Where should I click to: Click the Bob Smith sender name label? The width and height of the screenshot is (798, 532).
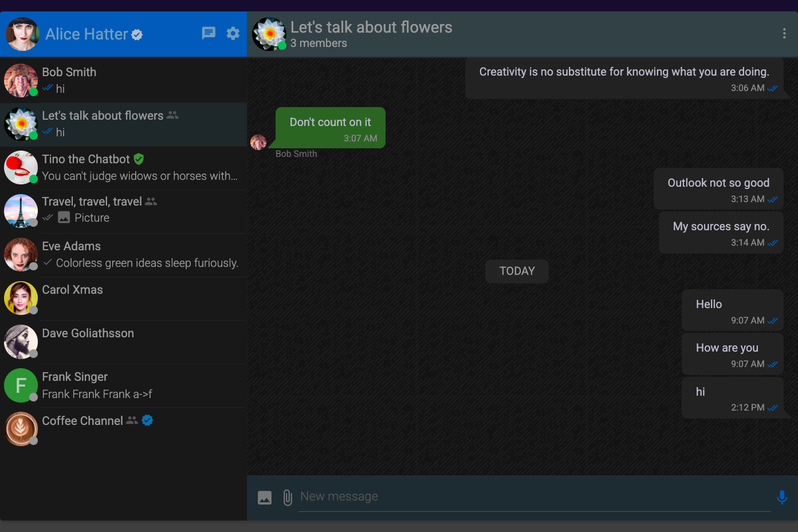[296, 154]
